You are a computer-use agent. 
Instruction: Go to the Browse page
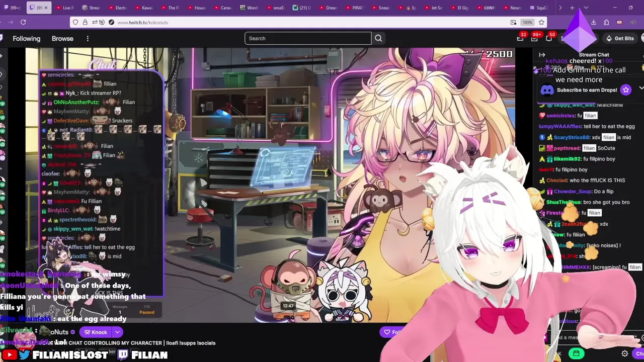62,39
